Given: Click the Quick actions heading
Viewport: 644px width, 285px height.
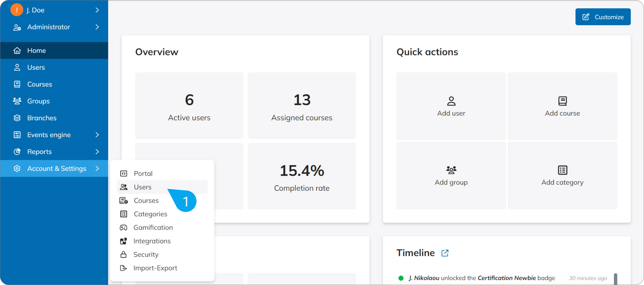Looking at the screenshot, I should click(427, 52).
